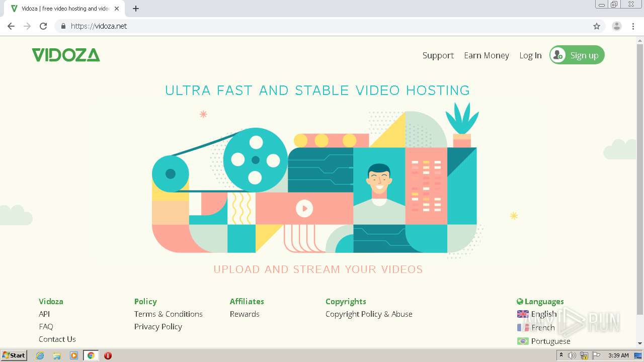Open Copyright Policy & Abuse link
Screen dimensions: 644x362
coord(369,314)
